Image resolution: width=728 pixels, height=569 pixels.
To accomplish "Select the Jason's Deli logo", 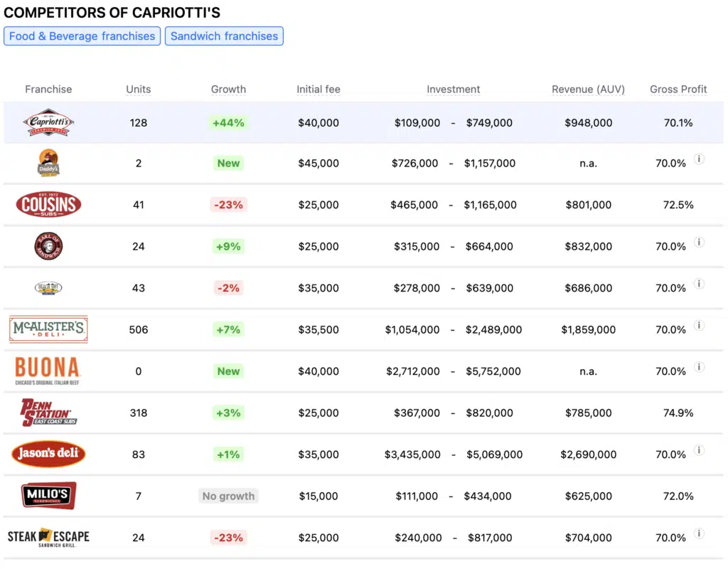I will (48, 454).
